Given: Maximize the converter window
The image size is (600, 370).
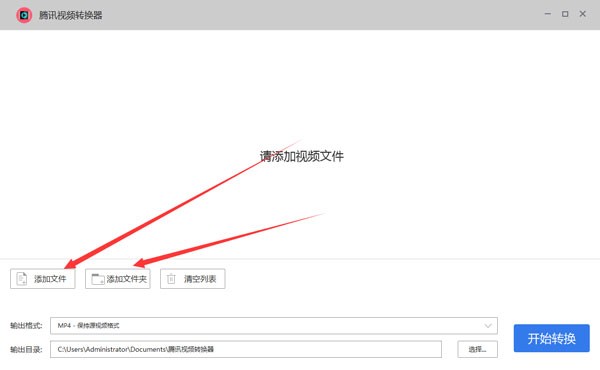Looking at the screenshot, I should tap(565, 14).
